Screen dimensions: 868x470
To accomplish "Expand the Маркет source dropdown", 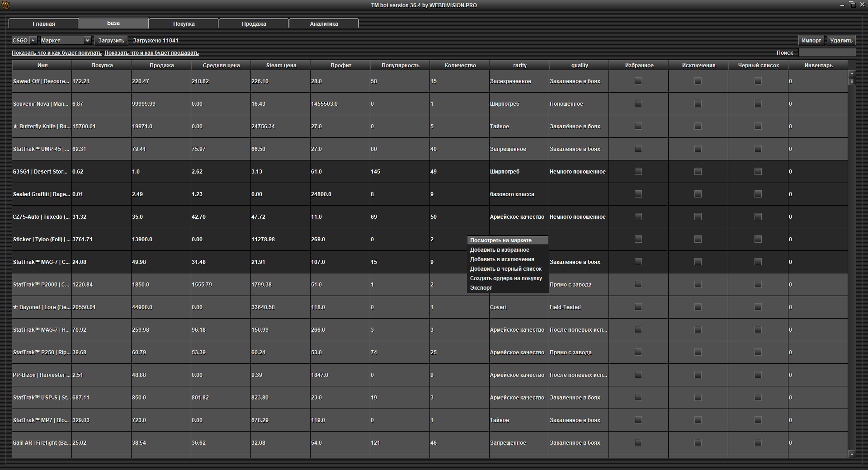I will 66,41.
